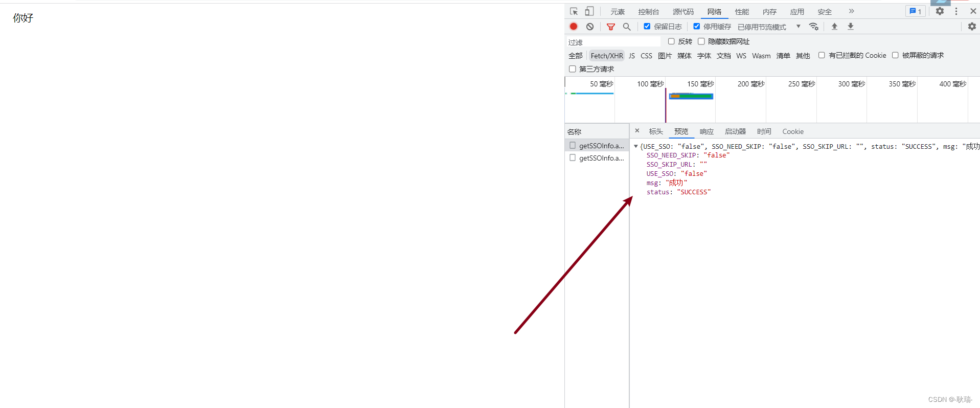Enable 反转 invert filter checkbox
This screenshot has width=980, height=408.
[671, 41]
